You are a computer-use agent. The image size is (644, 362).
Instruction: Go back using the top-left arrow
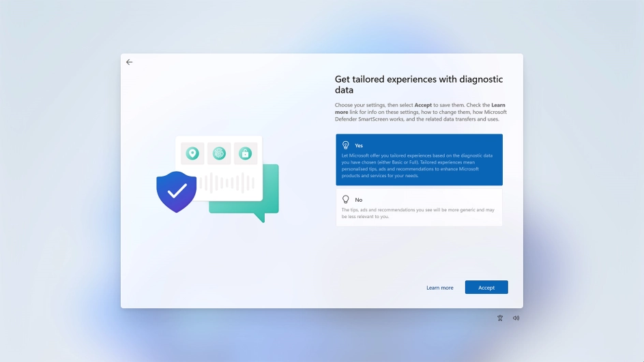point(129,62)
